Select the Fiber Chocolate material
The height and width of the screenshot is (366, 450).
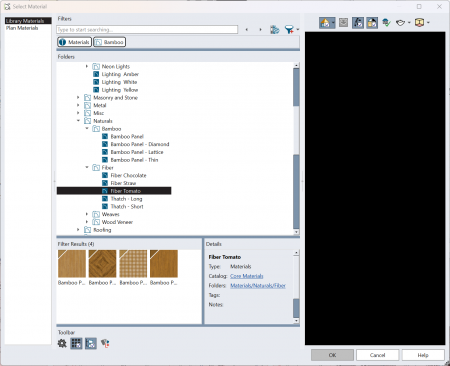[128, 175]
